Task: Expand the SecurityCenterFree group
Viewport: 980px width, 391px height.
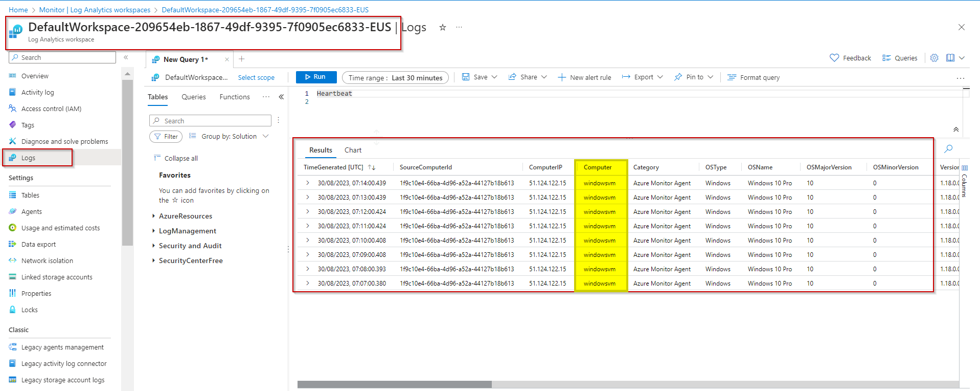Action: (x=153, y=260)
